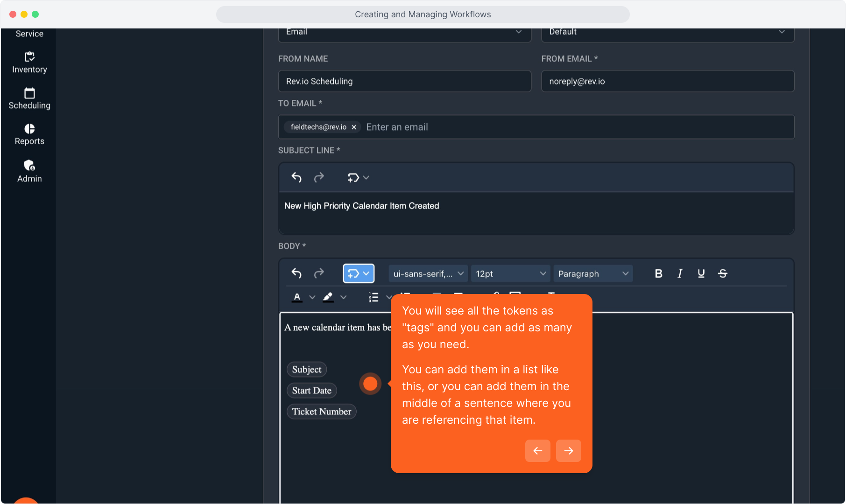Apply the highlight background color
The width and height of the screenshot is (846, 504).
[x=328, y=297]
